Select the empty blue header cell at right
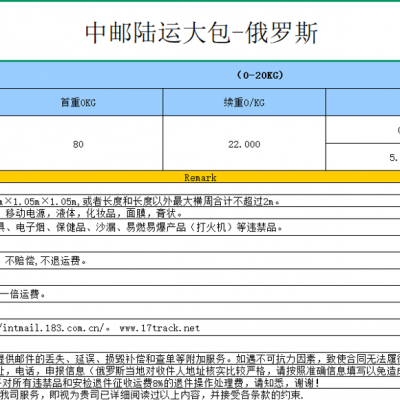Screen dimensions: 400x400 pyautogui.click(x=363, y=102)
